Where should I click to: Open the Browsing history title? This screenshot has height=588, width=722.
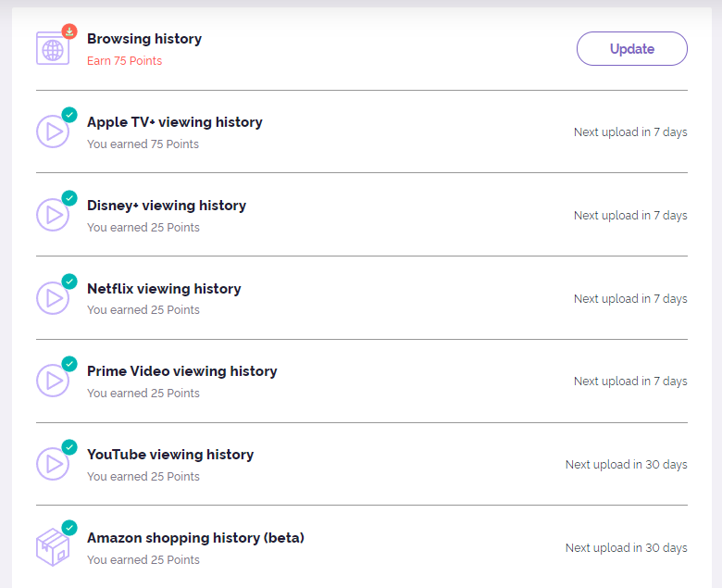click(144, 39)
